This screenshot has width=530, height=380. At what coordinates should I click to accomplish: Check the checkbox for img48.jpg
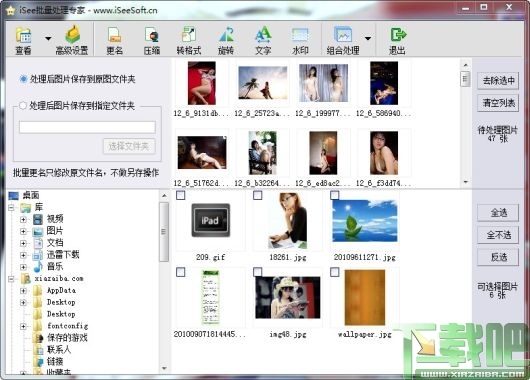(x=258, y=272)
